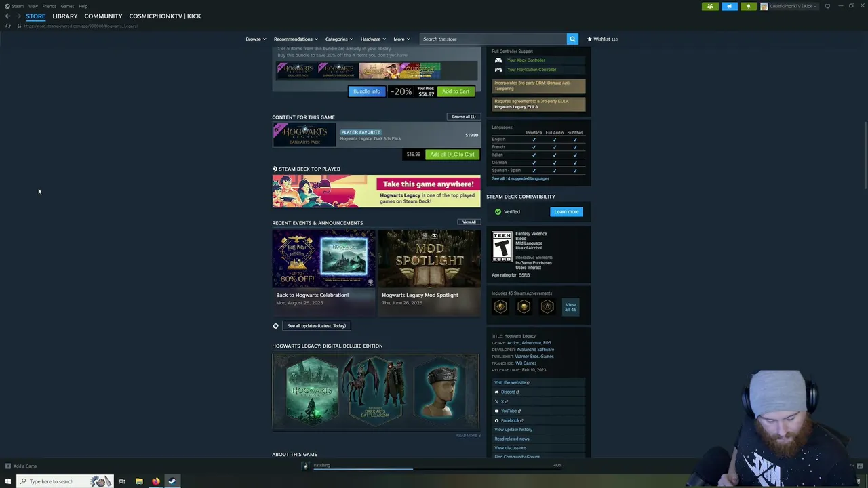Click the refresh icon beside See all updates
Image resolution: width=868 pixels, height=488 pixels.
(x=275, y=326)
